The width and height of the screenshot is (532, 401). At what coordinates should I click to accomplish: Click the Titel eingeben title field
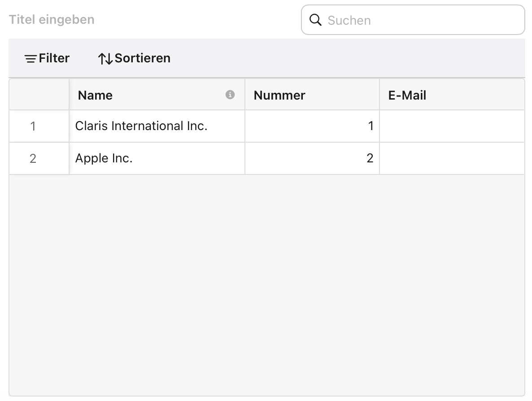coord(52,20)
